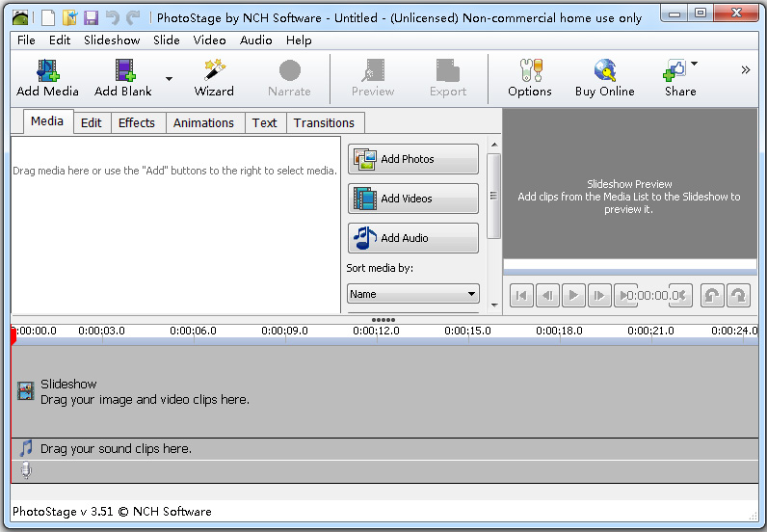
Task: Click the Open project folder icon
Action: (x=70, y=18)
